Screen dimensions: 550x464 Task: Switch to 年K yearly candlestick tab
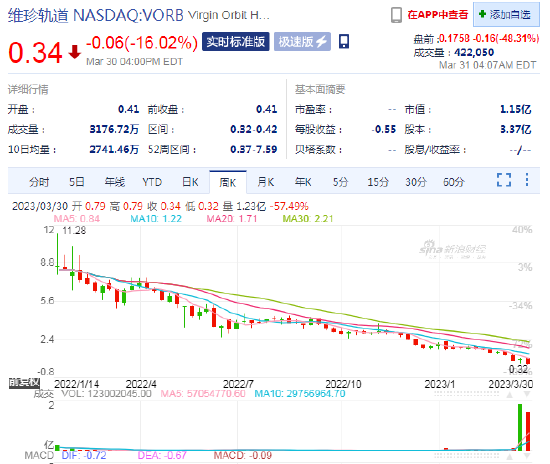pos(303,182)
